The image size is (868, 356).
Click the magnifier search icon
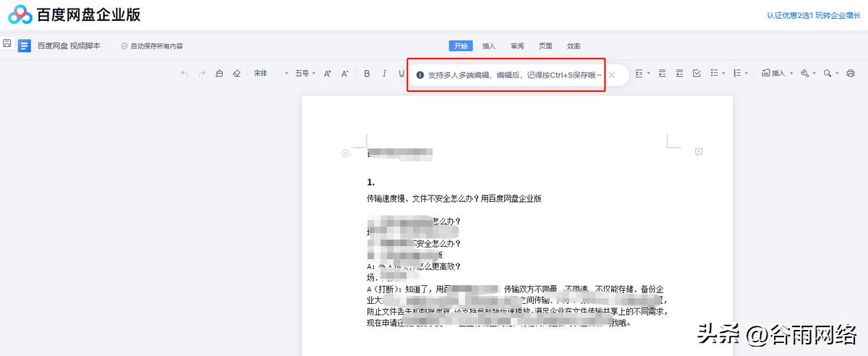pyautogui.click(x=827, y=73)
